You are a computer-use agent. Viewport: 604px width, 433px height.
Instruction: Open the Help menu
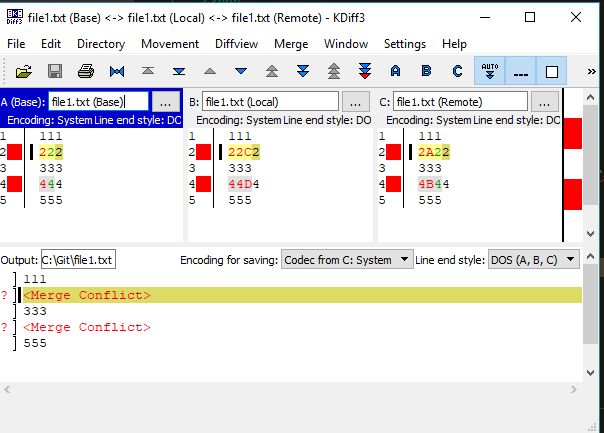point(454,44)
